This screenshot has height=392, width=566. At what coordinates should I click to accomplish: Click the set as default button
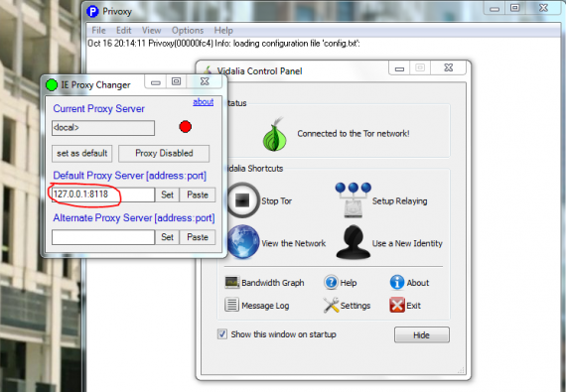[x=82, y=153]
